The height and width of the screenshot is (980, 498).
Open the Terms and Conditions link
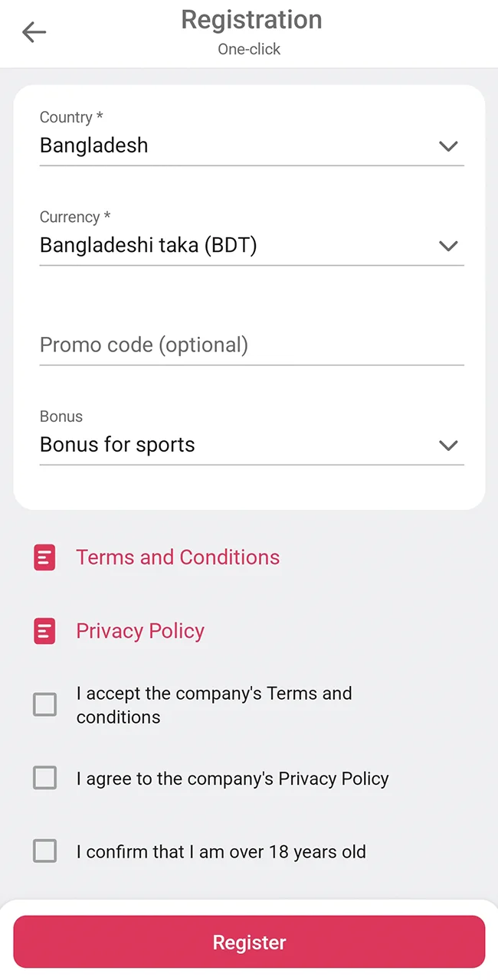178,557
